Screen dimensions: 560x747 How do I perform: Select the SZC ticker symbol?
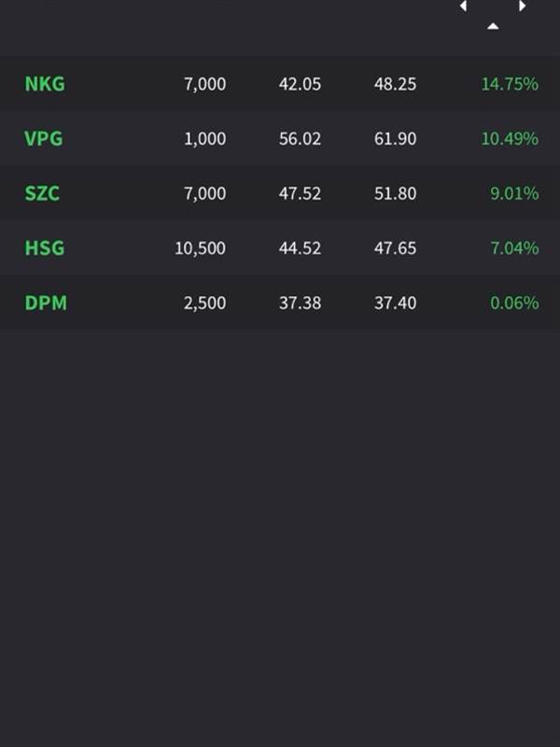point(42,193)
